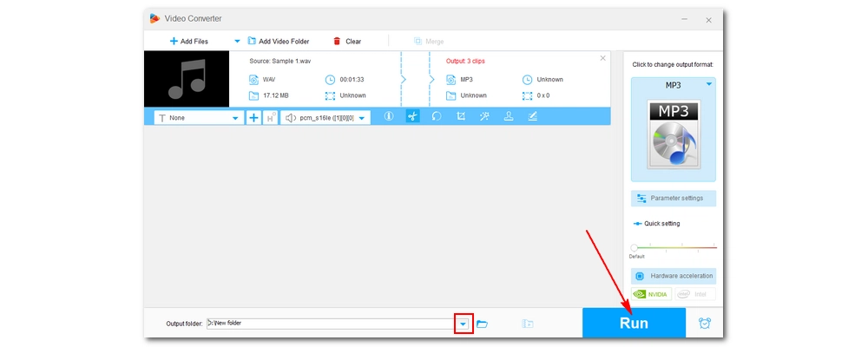Image resolution: width=868 pixels, height=347 pixels.
Task: Click the MP3 disc format image
Action: pyautogui.click(x=674, y=135)
